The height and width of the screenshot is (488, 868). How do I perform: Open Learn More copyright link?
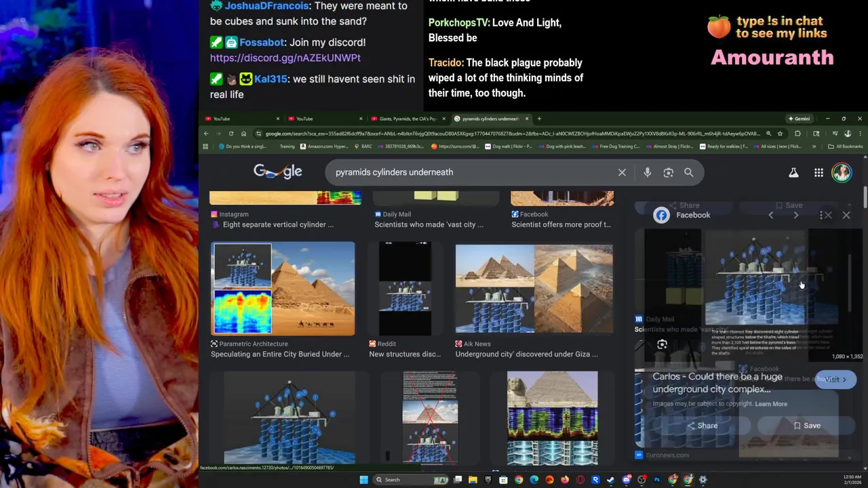tap(771, 404)
